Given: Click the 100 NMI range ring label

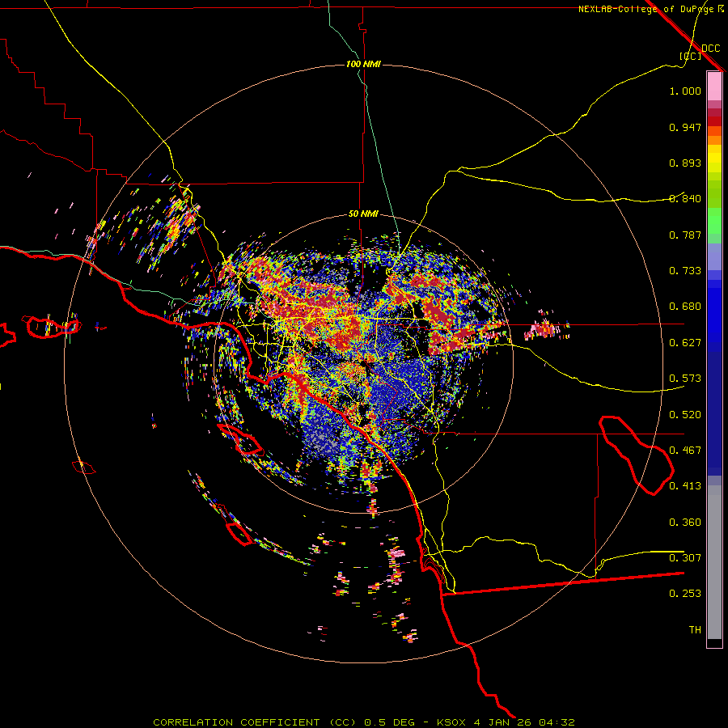Looking at the screenshot, I should (x=363, y=64).
